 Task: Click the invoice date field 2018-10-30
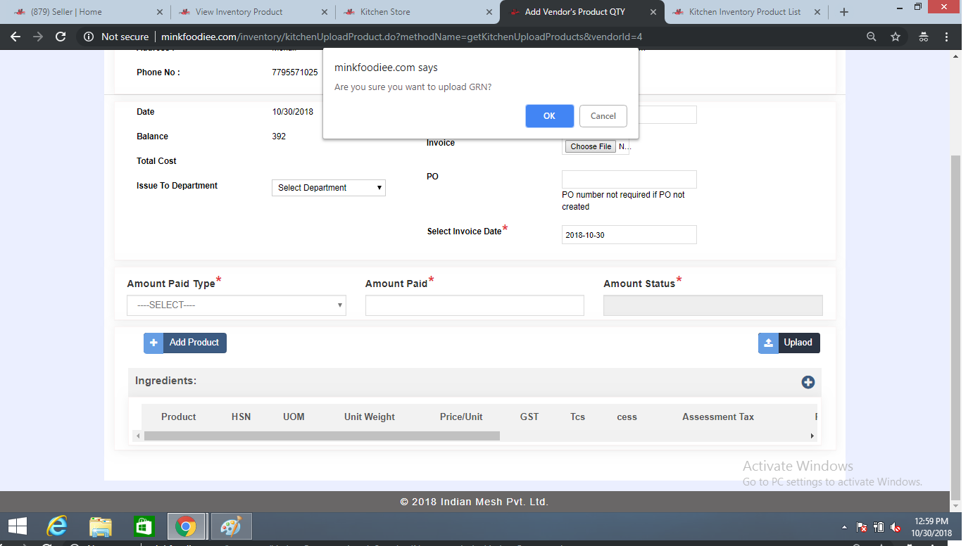coord(629,235)
